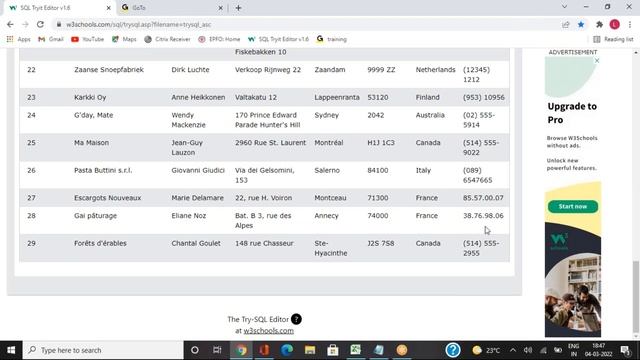The height and width of the screenshot is (360, 640).
Task: Follow the w3schools.com link
Action: tap(269, 331)
